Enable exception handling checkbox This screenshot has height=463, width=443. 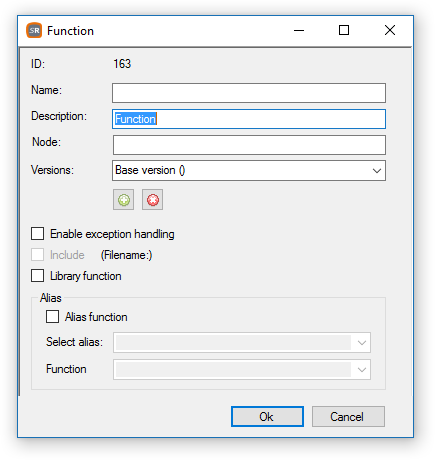pos(38,234)
